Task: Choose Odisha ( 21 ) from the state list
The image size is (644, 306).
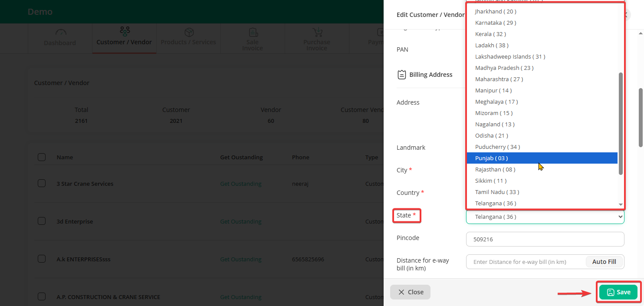Action: pyautogui.click(x=542, y=135)
